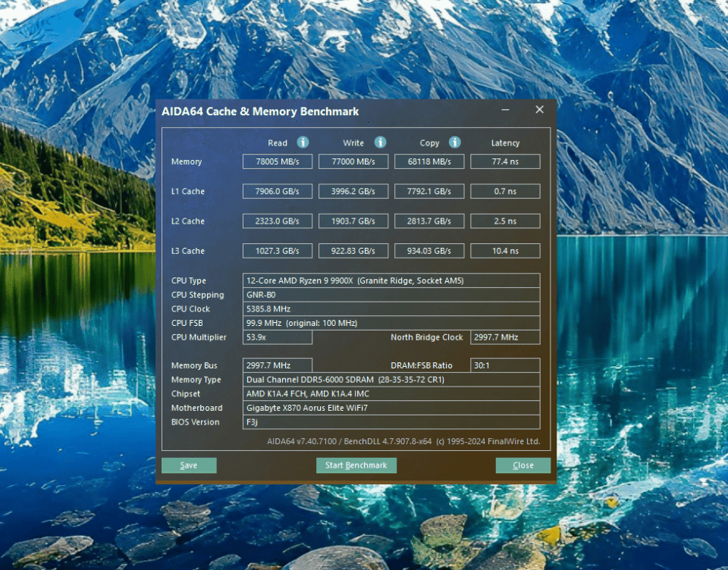Start the Benchmark run
The image size is (728, 570).
click(x=356, y=465)
